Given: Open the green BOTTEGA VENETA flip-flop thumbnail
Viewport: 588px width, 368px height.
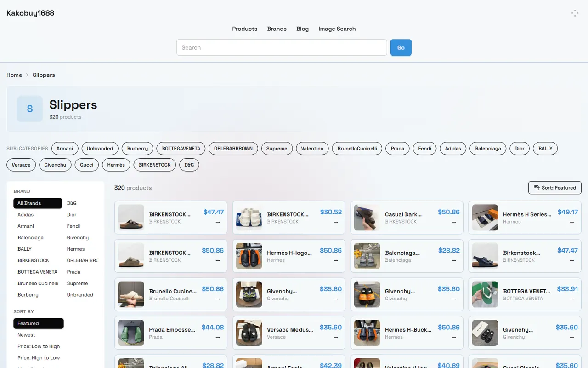Looking at the screenshot, I should coord(485,294).
